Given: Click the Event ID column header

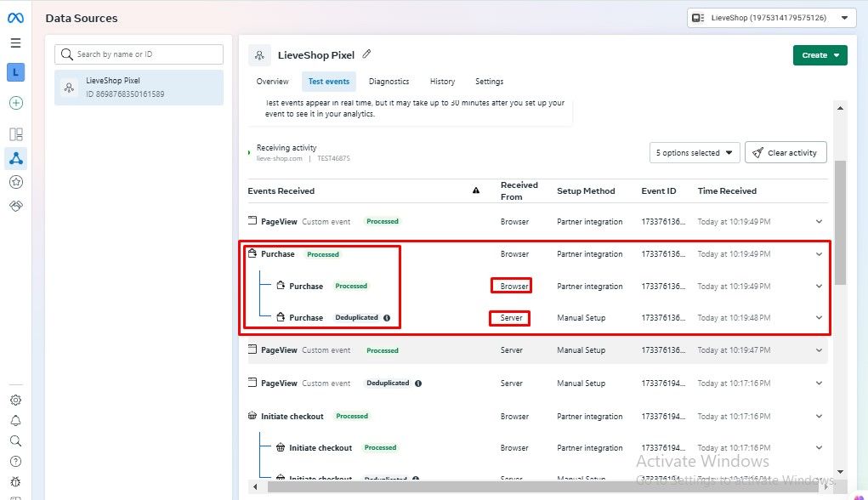Looking at the screenshot, I should click(659, 191).
